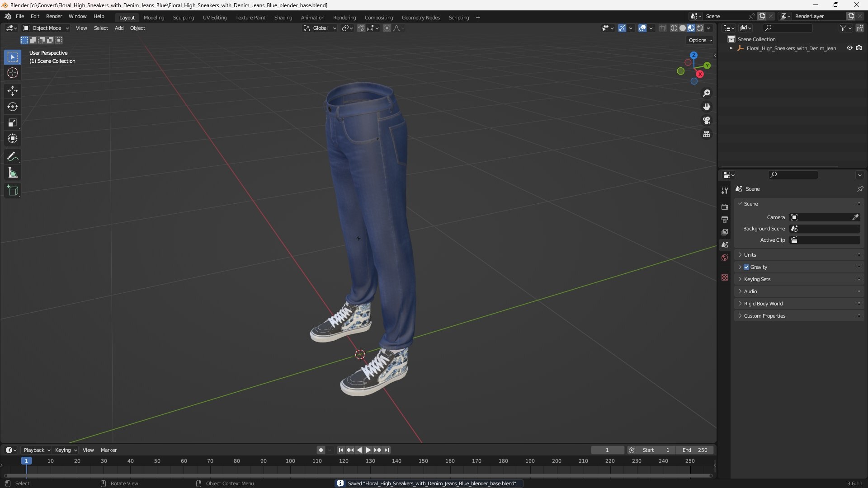The image size is (868, 488).
Task: Open Tool properties tab icon
Action: point(725,191)
